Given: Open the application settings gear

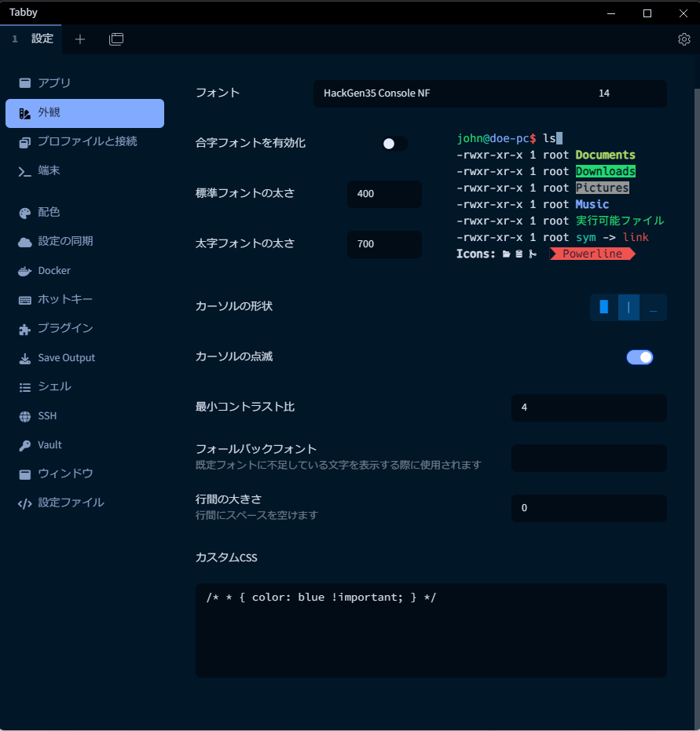Looking at the screenshot, I should (x=684, y=38).
